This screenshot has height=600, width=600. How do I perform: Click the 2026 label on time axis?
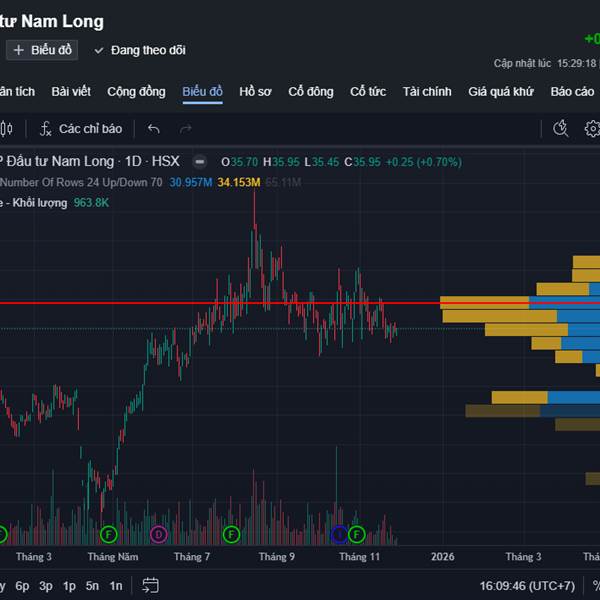coord(443,556)
